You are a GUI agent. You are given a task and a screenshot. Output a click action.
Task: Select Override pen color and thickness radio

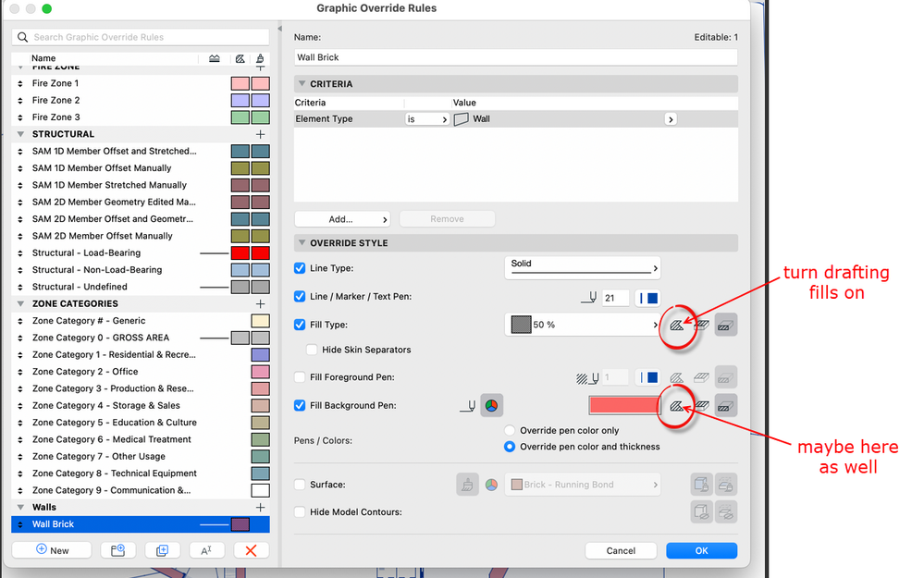(510, 447)
